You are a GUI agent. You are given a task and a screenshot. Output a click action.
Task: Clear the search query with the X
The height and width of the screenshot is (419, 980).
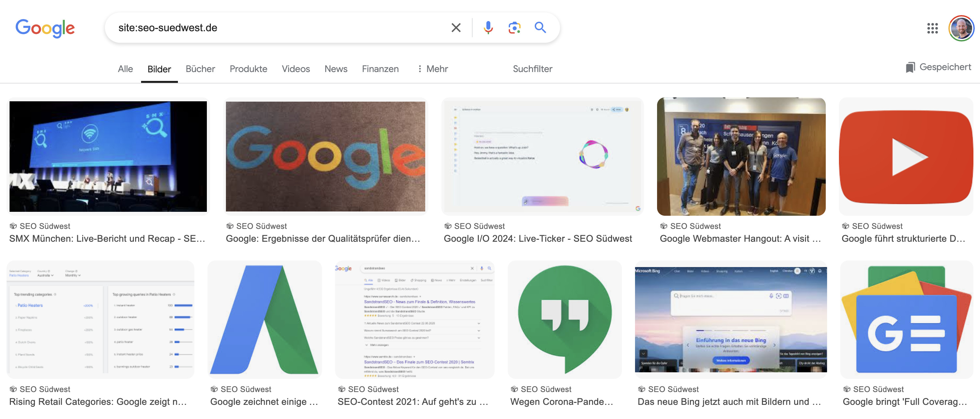(x=455, y=27)
